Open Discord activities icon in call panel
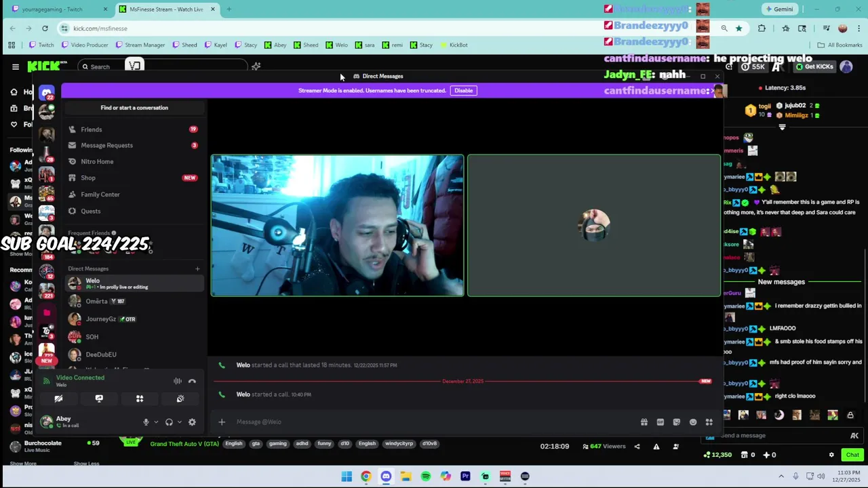This screenshot has height=488, width=868. pyautogui.click(x=140, y=399)
